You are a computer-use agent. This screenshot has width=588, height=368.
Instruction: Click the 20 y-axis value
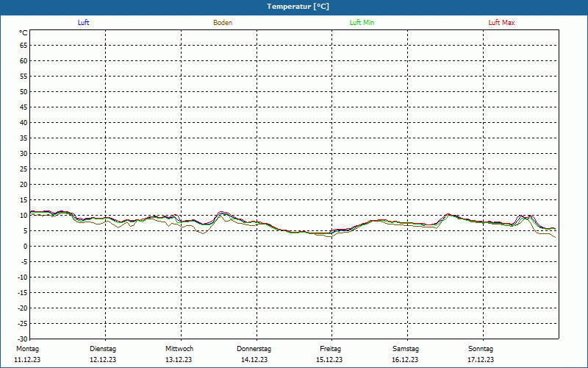click(x=24, y=185)
